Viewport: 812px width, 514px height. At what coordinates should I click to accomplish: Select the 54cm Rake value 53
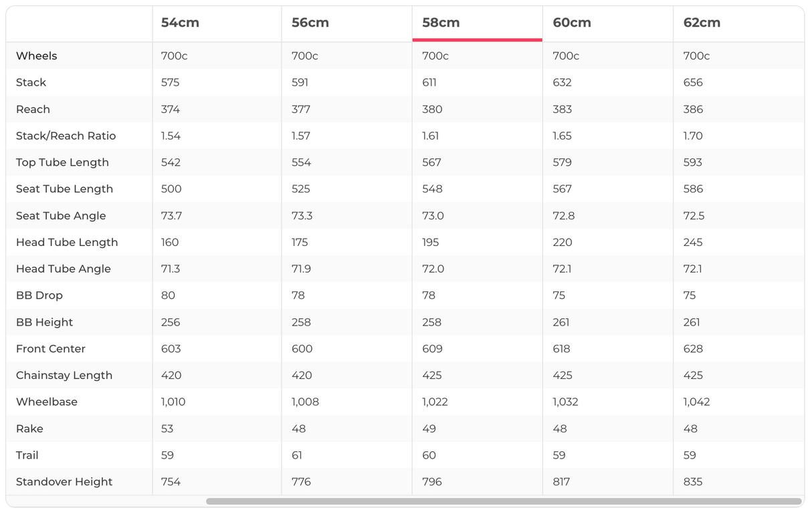click(x=167, y=428)
